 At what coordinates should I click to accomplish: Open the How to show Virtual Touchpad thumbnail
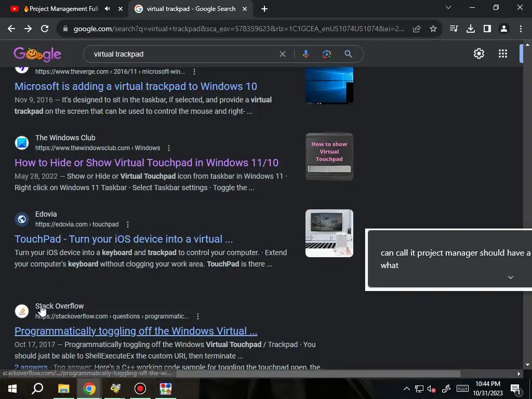pos(329,156)
